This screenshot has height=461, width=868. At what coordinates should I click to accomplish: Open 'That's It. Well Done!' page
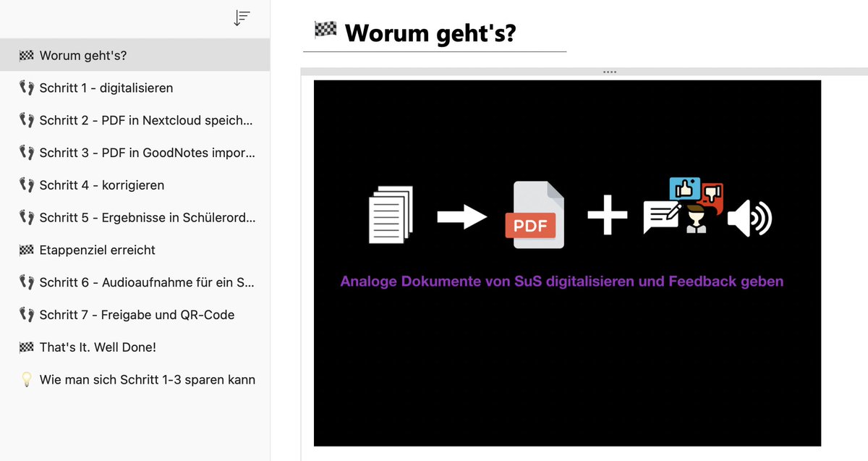pos(95,347)
